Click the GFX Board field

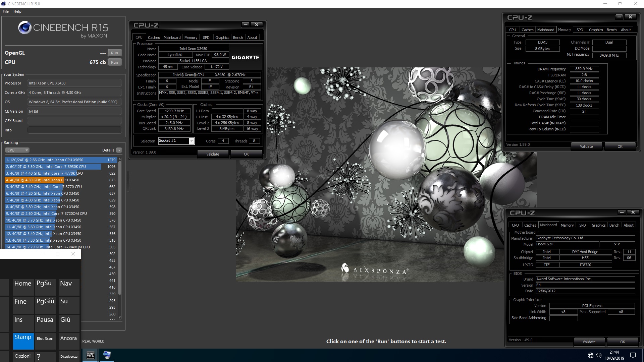pos(74,121)
